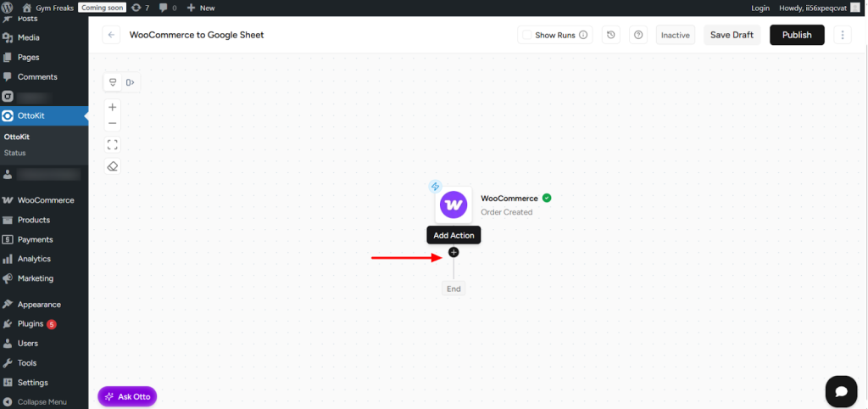Open the help question mark icon
The height and width of the screenshot is (409, 868).
click(638, 35)
